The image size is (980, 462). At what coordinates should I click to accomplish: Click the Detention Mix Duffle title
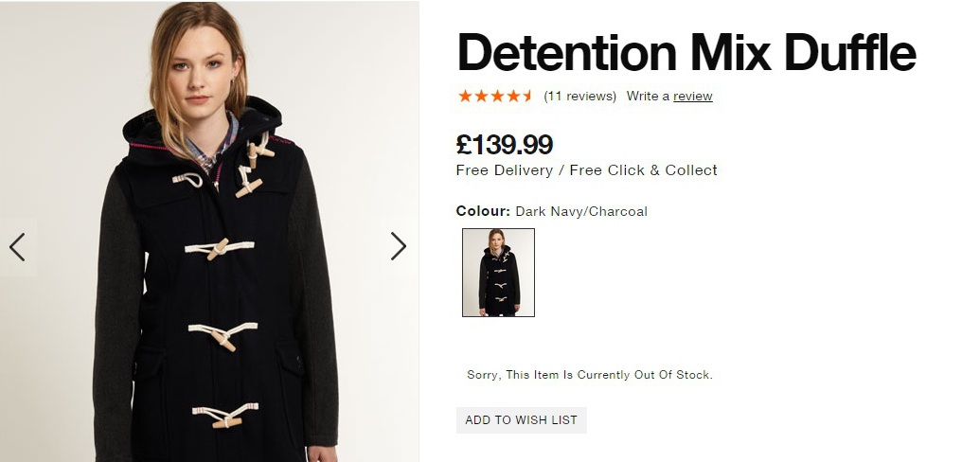(686, 53)
